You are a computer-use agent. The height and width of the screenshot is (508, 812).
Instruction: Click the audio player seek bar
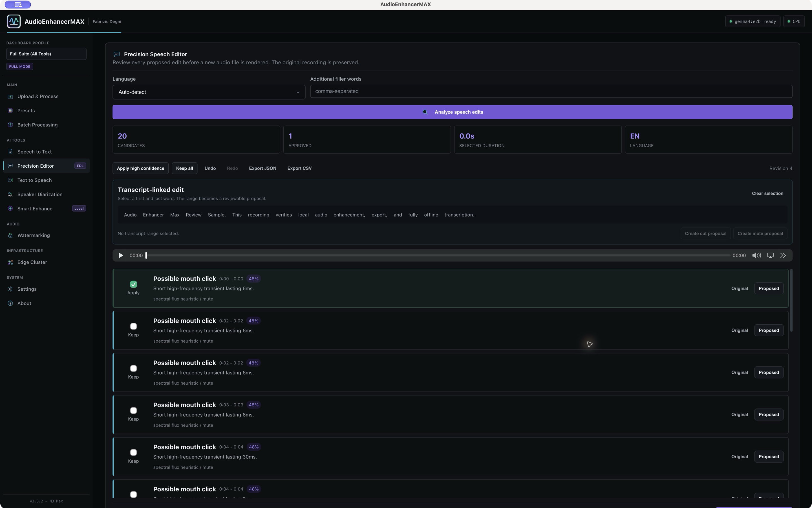coord(438,256)
